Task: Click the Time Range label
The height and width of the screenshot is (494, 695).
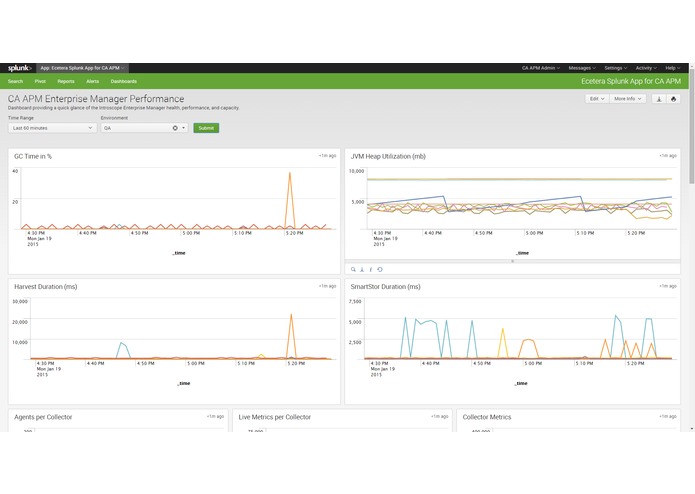Action: click(x=21, y=118)
